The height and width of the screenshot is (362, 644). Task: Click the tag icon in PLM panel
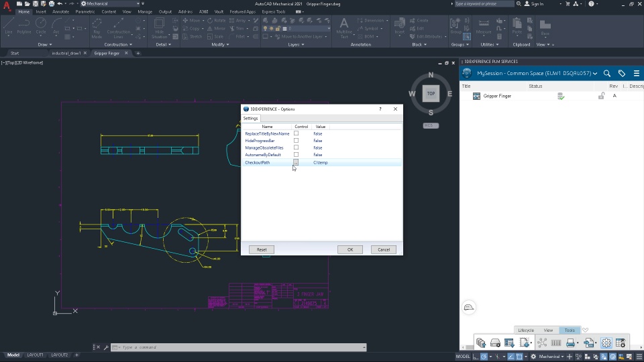(x=622, y=73)
